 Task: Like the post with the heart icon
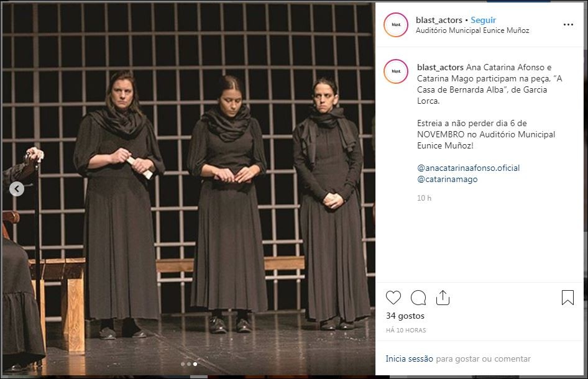coord(393,298)
